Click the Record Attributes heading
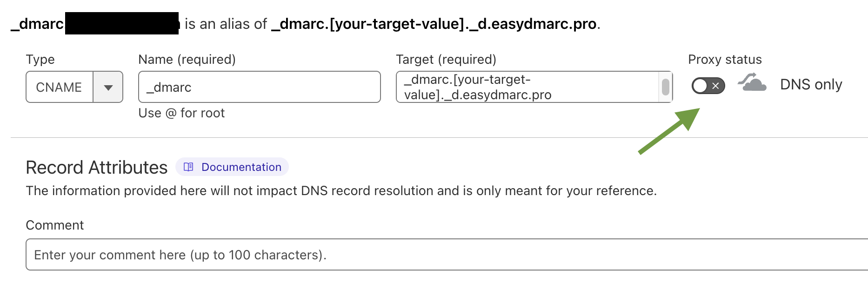This screenshot has height=298, width=868. [x=97, y=167]
